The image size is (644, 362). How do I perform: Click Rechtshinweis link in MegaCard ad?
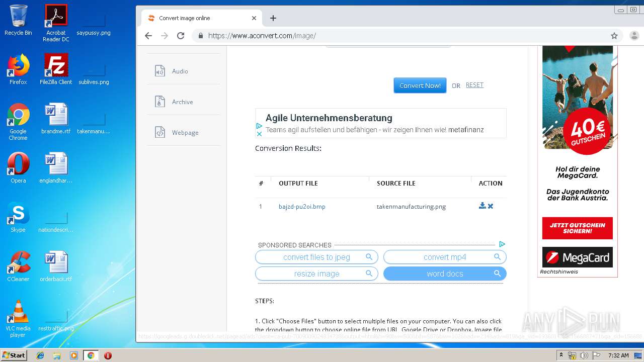[x=559, y=271]
